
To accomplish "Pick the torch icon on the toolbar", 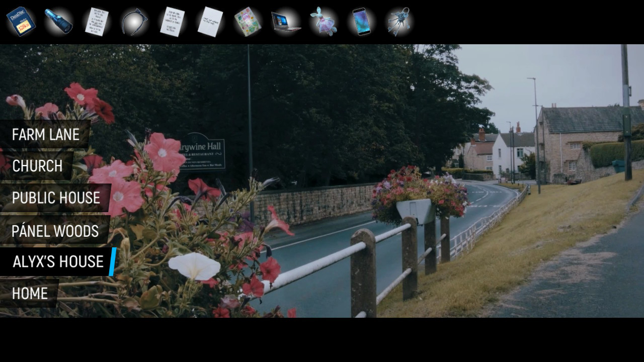I will (57, 20).
